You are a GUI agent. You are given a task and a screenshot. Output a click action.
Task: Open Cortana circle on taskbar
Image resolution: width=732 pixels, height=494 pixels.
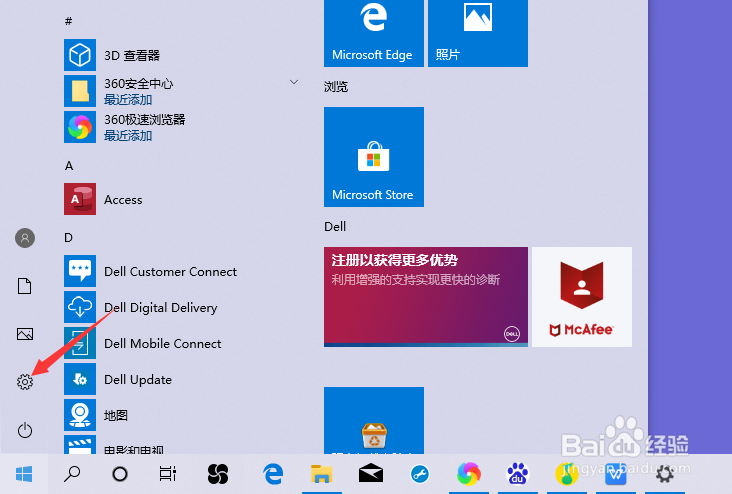coord(120,474)
